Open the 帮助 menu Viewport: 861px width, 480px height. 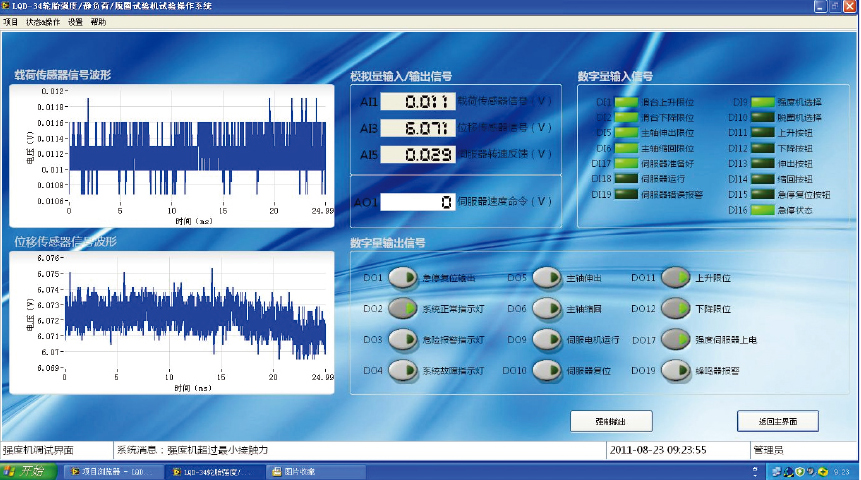pyautogui.click(x=98, y=21)
